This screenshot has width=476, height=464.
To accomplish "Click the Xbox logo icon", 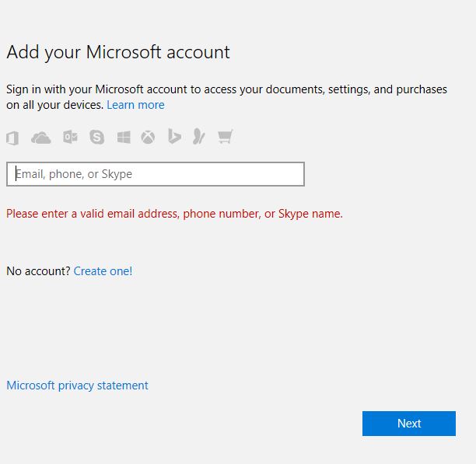I will (x=148, y=138).
